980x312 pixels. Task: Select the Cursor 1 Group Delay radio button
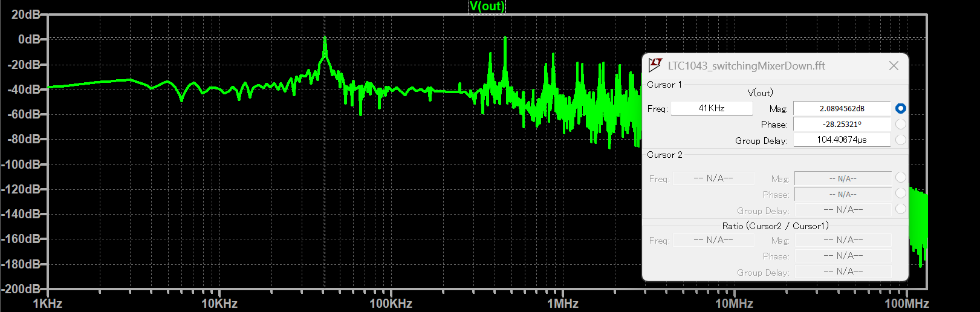click(x=900, y=140)
